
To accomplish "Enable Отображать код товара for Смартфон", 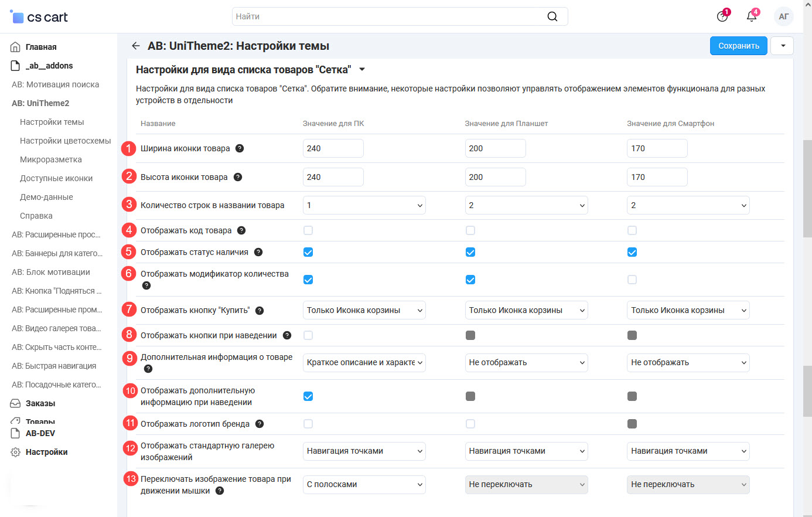I will click(x=632, y=230).
